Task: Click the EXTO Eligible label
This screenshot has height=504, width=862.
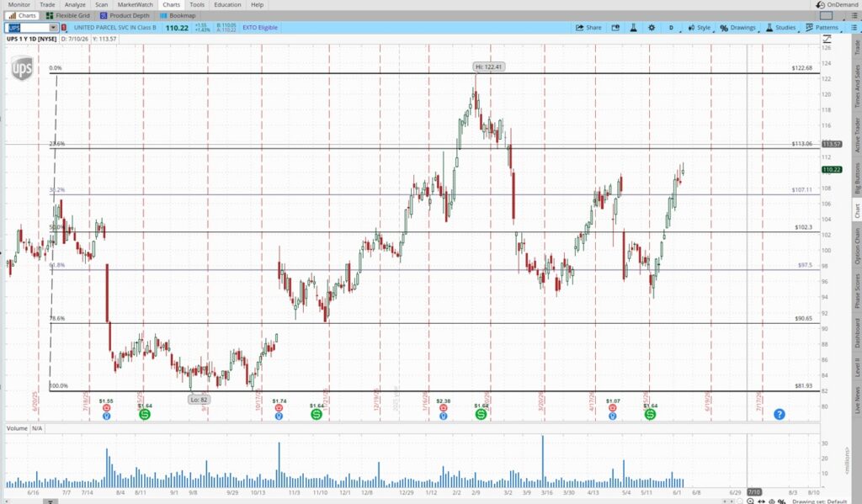Action: coord(260,28)
